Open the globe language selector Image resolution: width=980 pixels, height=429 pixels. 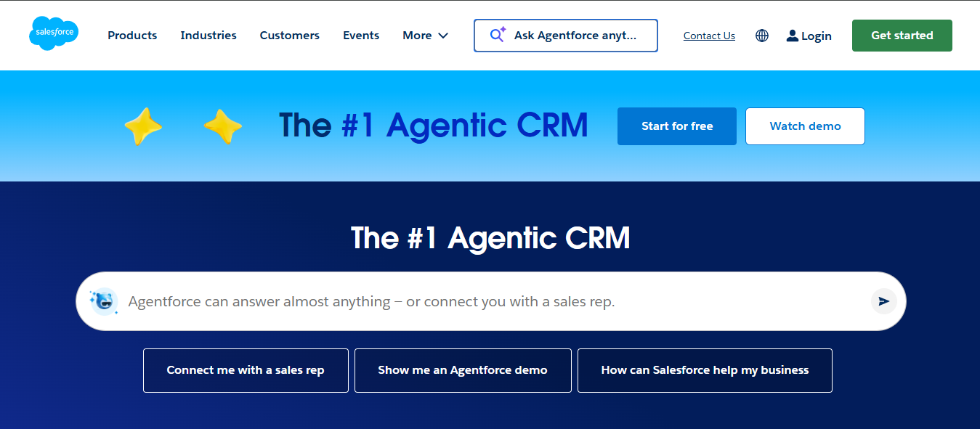click(x=762, y=36)
